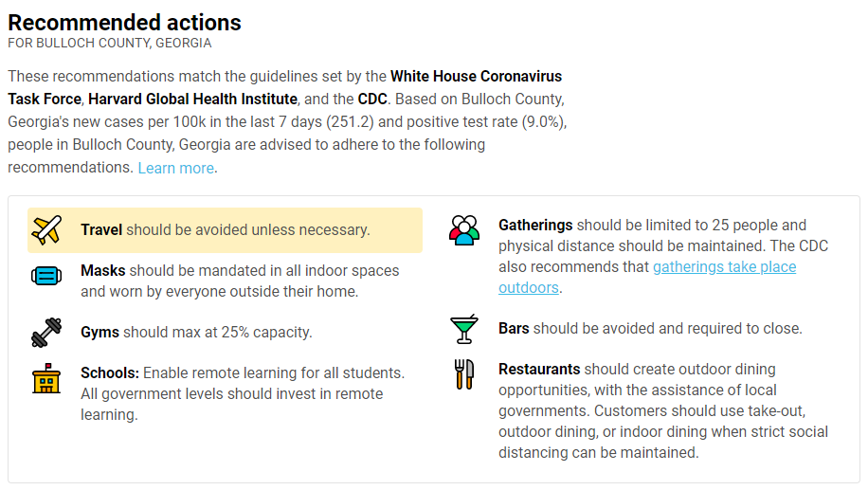The height and width of the screenshot is (490, 868).
Task: Click the Restaurants outdoor dining paragraph
Action: (663, 410)
